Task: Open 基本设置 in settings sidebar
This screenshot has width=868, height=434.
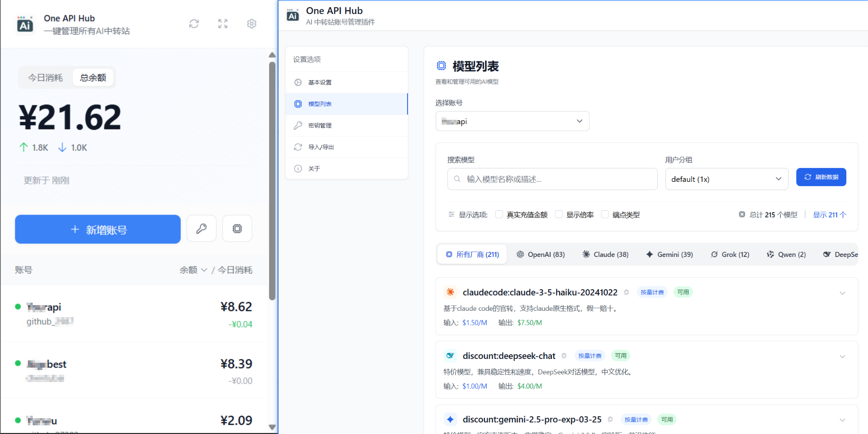Action: (x=346, y=82)
